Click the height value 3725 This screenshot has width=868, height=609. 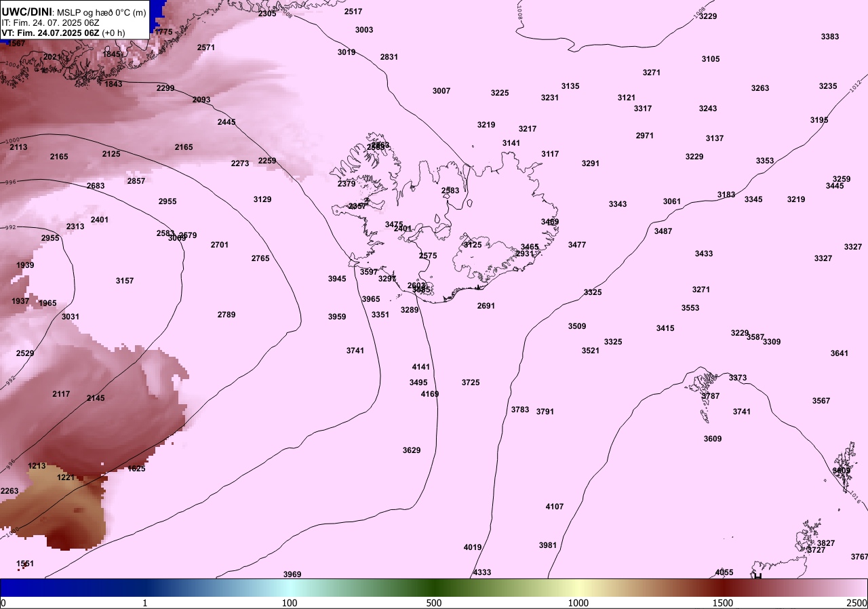click(x=471, y=382)
